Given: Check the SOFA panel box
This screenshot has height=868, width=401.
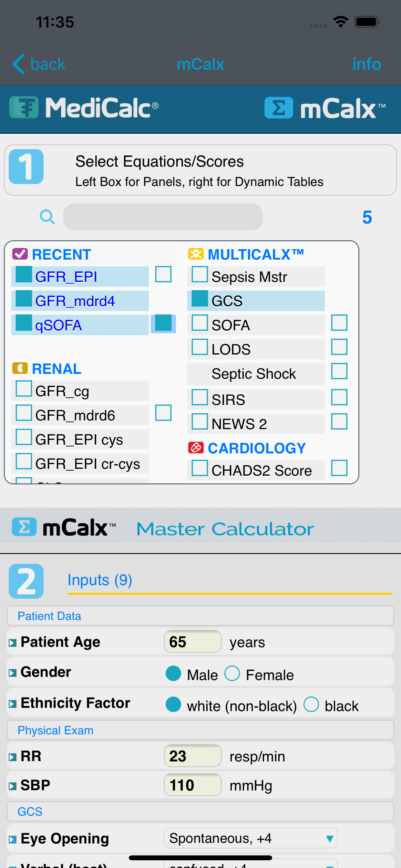Looking at the screenshot, I should (x=200, y=323).
